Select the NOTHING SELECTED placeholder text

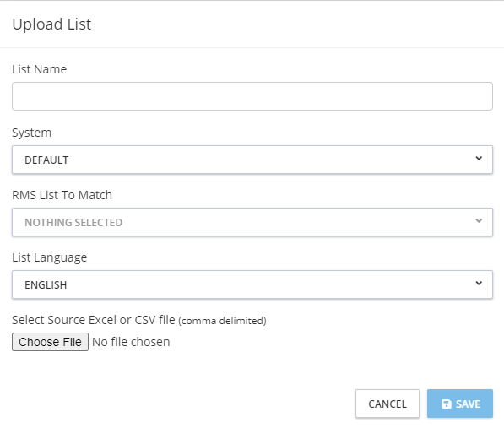click(x=73, y=222)
